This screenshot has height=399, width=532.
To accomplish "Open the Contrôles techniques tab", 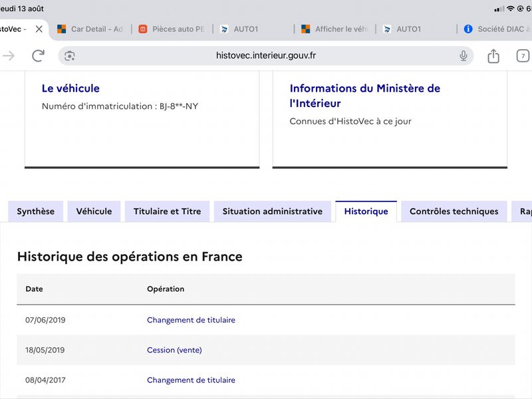I will [x=454, y=211].
